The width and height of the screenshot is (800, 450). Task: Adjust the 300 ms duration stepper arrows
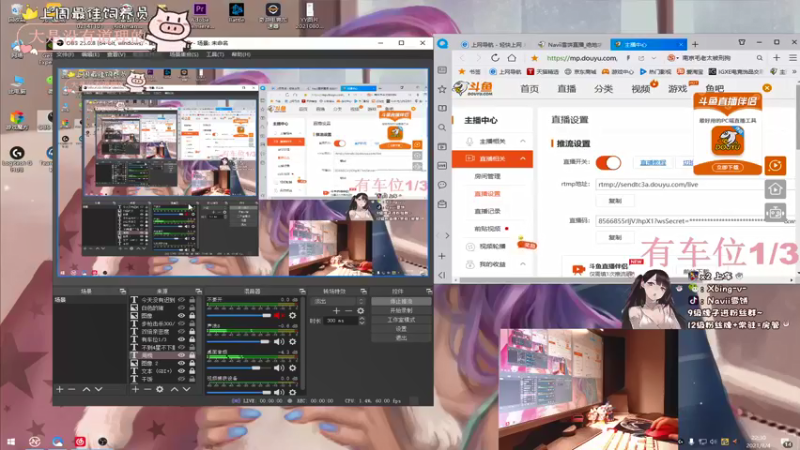point(362,320)
